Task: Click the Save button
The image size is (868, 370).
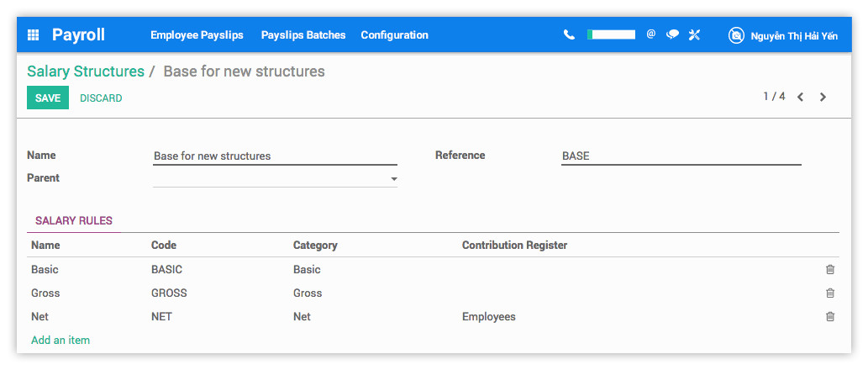Action: 48,98
